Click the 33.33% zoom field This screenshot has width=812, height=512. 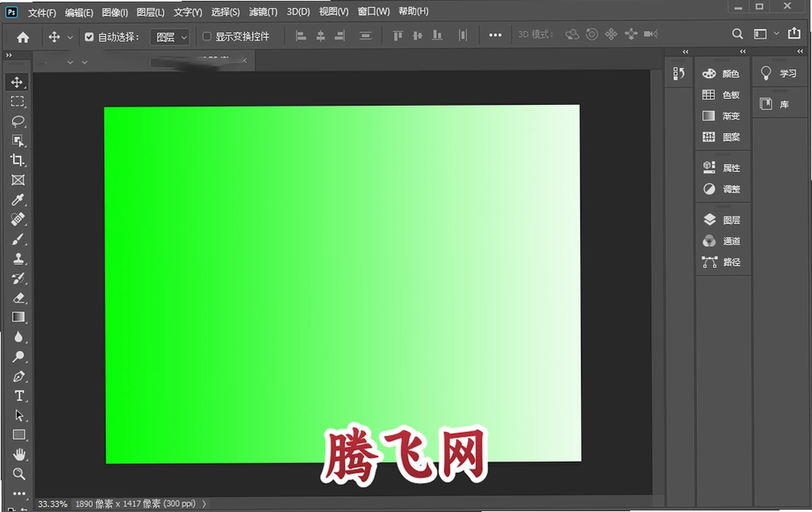tap(53, 504)
